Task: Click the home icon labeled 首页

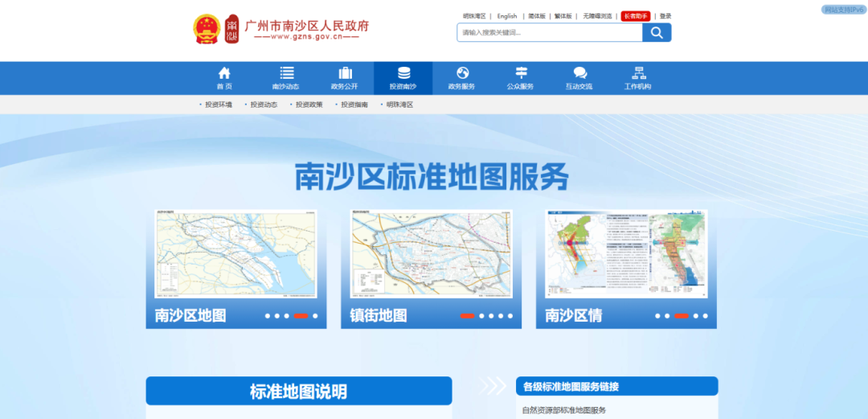Action: tap(224, 73)
